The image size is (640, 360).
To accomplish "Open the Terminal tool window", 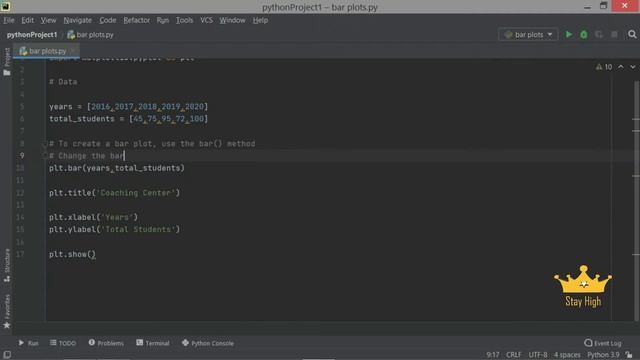I will (153, 343).
